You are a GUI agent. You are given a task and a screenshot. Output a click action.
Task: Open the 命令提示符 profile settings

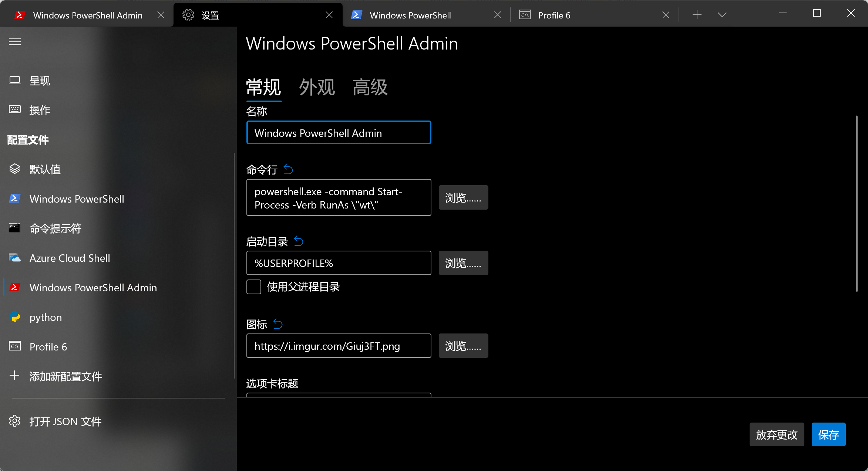[x=55, y=228]
